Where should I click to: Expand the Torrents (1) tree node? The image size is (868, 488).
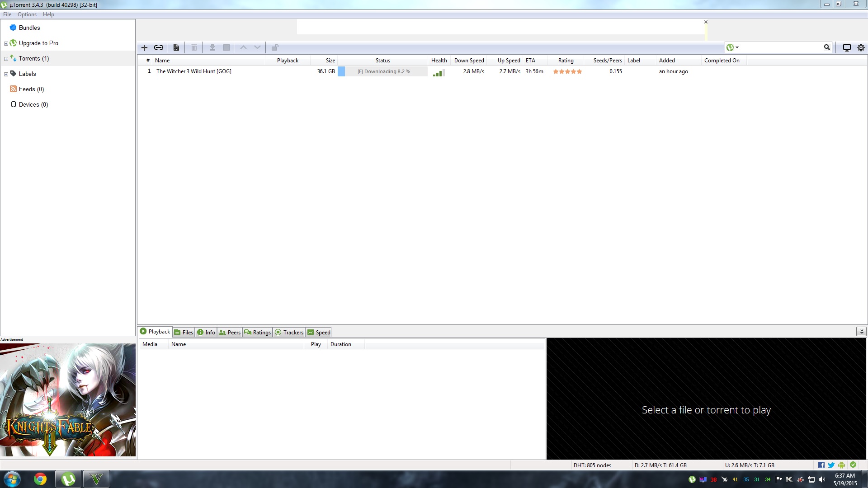pyautogui.click(x=6, y=59)
